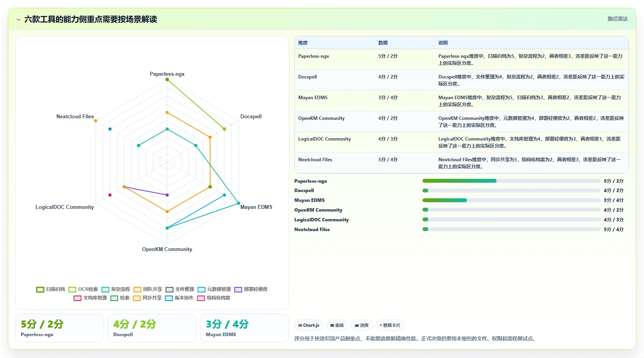The width and height of the screenshot is (644, 358).
Task: Click the 4分 / 3分 score beside LogicalDOC bar
Action: tap(614, 220)
